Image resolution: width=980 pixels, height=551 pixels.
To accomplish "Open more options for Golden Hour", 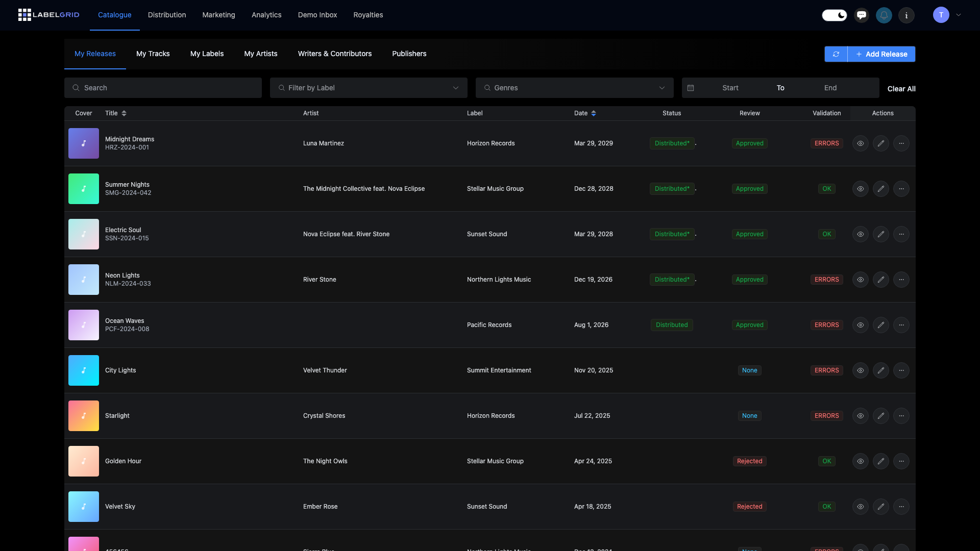I will tap(901, 461).
